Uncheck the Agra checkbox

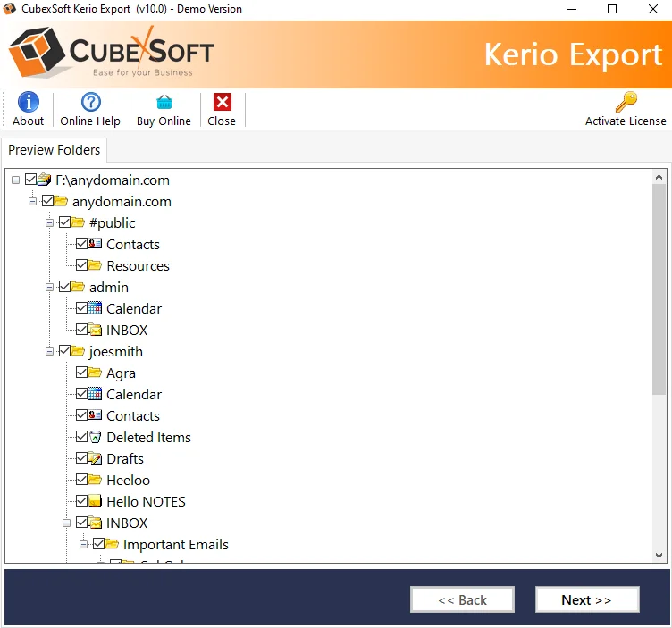click(81, 372)
